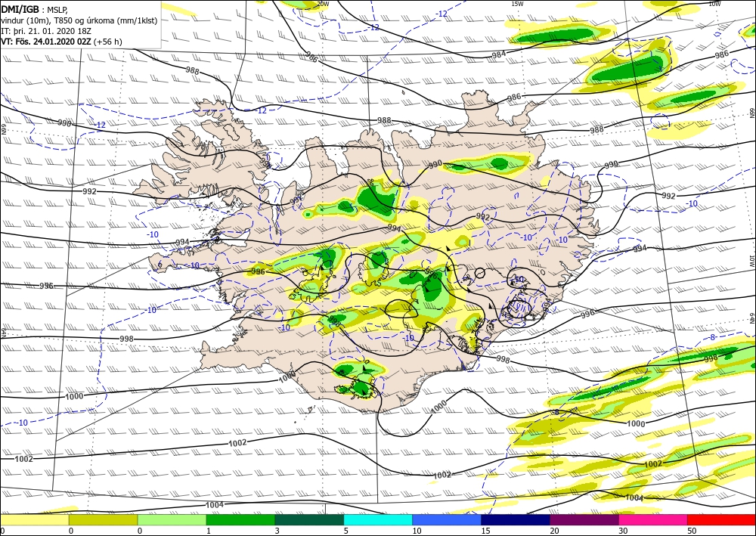
Task: Click the legend value '20' on color bar
Action: click(554, 531)
